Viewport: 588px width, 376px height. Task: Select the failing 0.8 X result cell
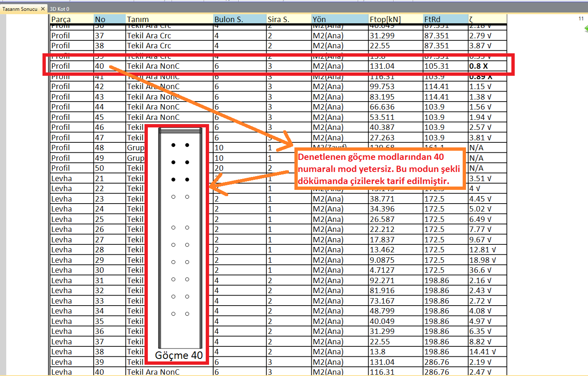(479, 66)
